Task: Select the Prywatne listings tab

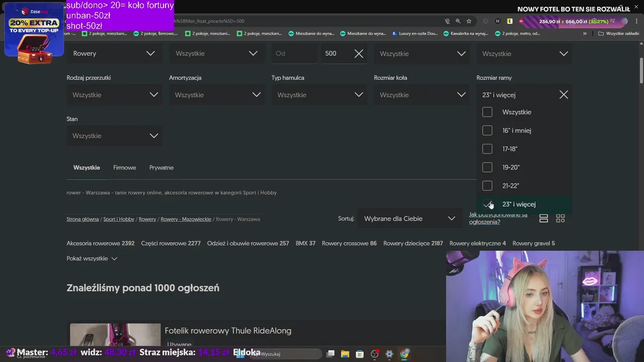Action: 162,167
